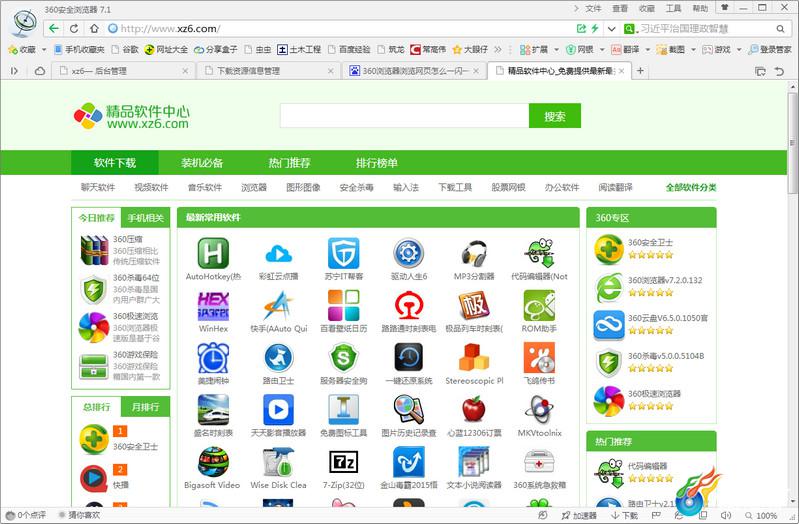The height and width of the screenshot is (524, 799).
Task: Open 聊天软件 category link
Action: (98, 187)
